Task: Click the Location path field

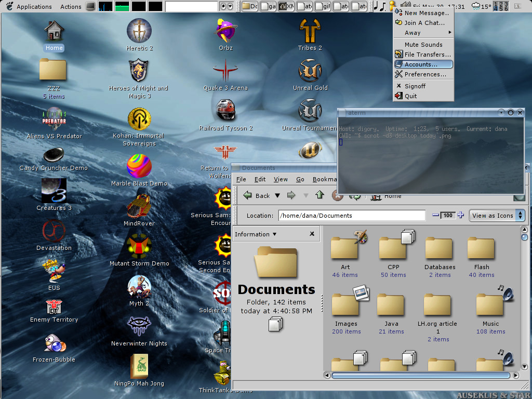Action: click(x=352, y=216)
